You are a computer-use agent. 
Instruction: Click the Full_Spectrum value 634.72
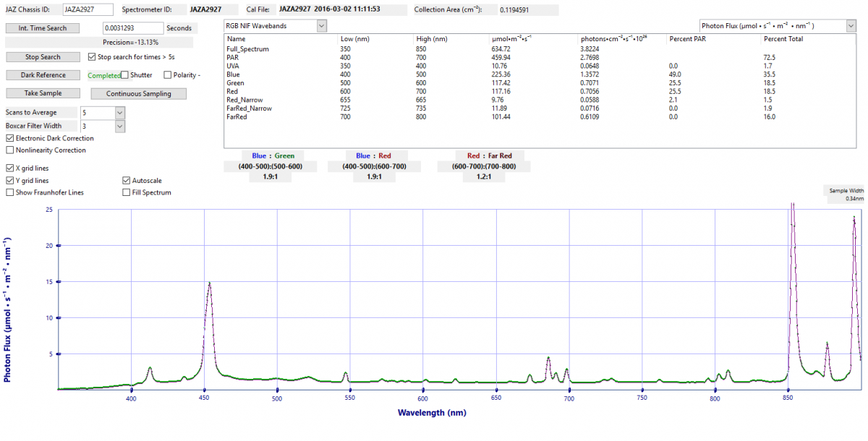click(x=503, y=49)
